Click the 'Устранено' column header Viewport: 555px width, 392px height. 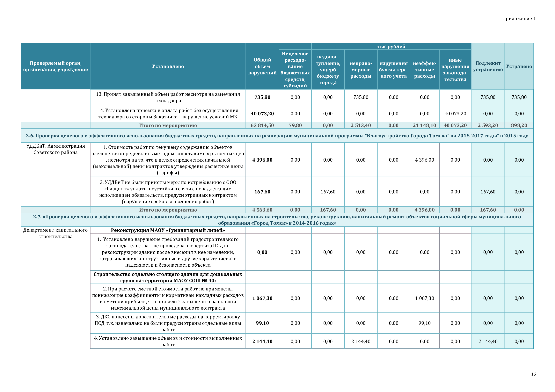(519, 66)
